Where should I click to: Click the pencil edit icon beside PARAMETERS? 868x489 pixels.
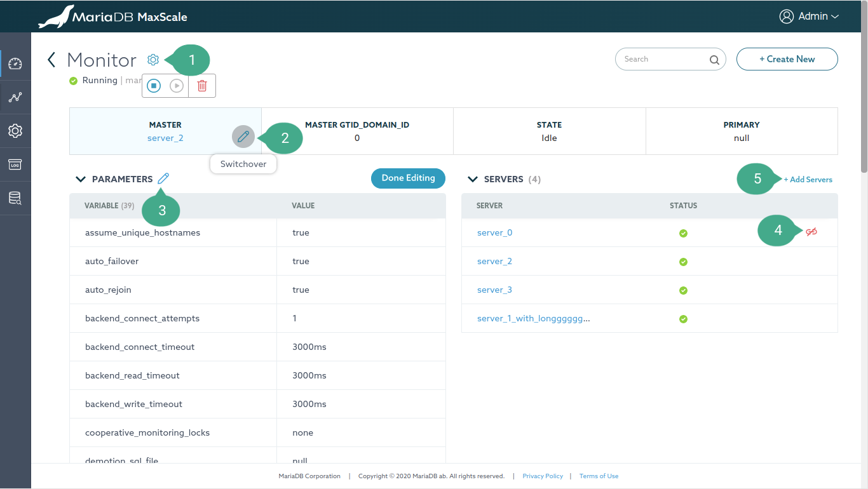[163, 179]
